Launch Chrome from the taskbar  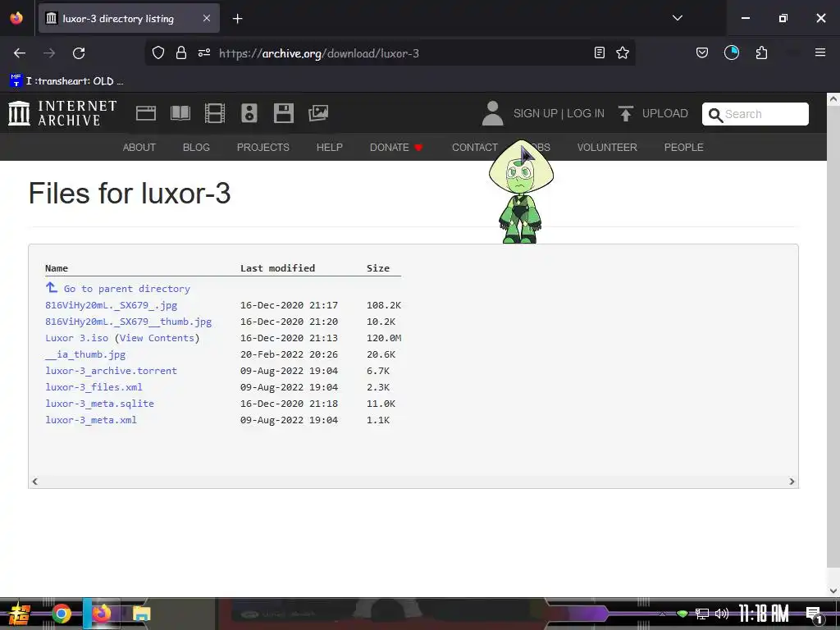[x=62, y=614]
